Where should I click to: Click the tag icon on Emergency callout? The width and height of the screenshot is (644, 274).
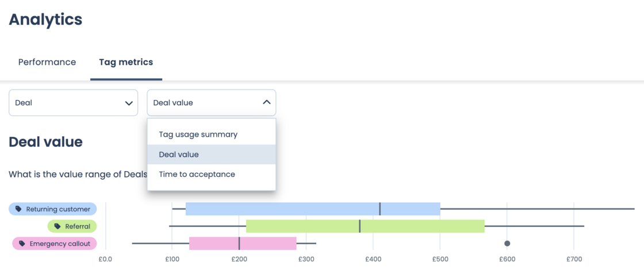pos(22,244)
